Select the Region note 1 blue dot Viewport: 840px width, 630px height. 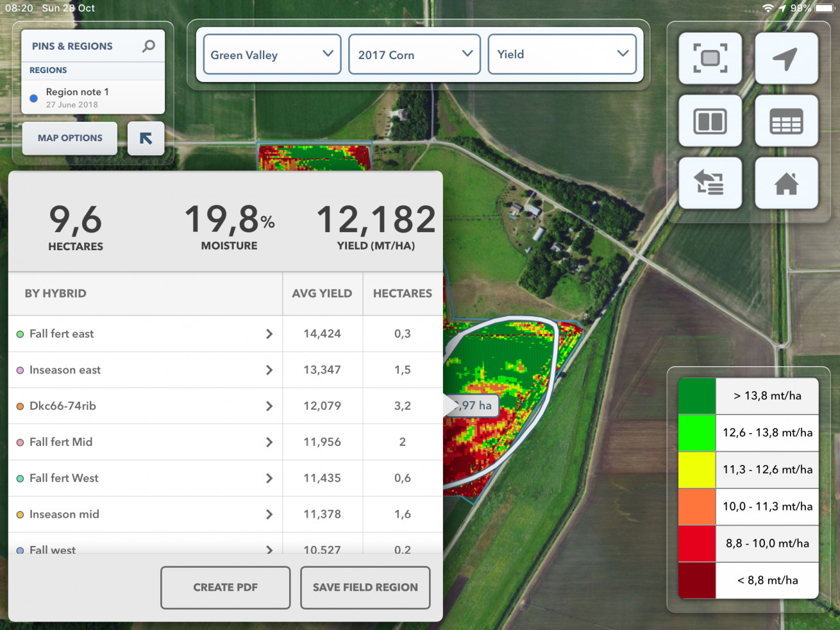(x=34, y=98)
